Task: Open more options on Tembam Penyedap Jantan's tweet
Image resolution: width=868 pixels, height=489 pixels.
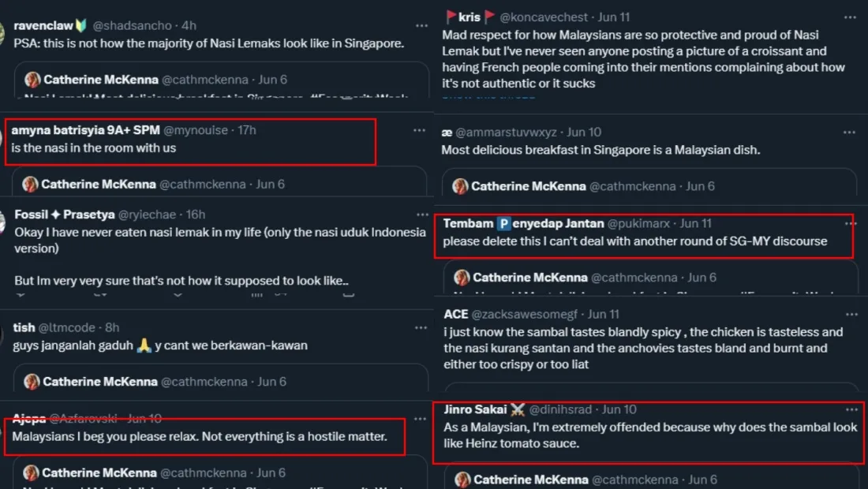Action: (x=850, y=224)
